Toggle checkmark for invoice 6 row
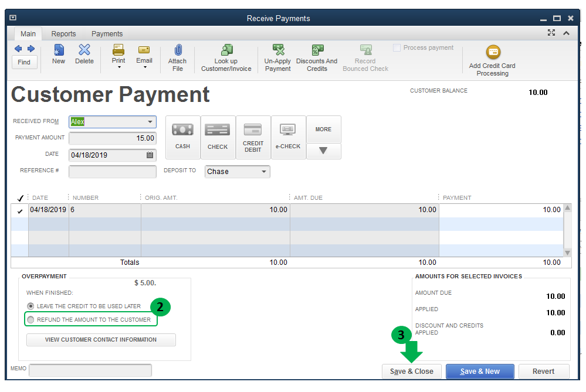This screenshot has height=392, width=586. pyautogui.click(x=20, y=211)
